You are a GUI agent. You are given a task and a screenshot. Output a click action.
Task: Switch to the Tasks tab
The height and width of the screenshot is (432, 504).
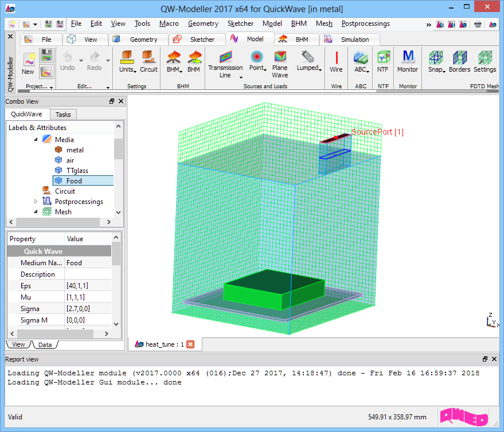pos(63,115)
